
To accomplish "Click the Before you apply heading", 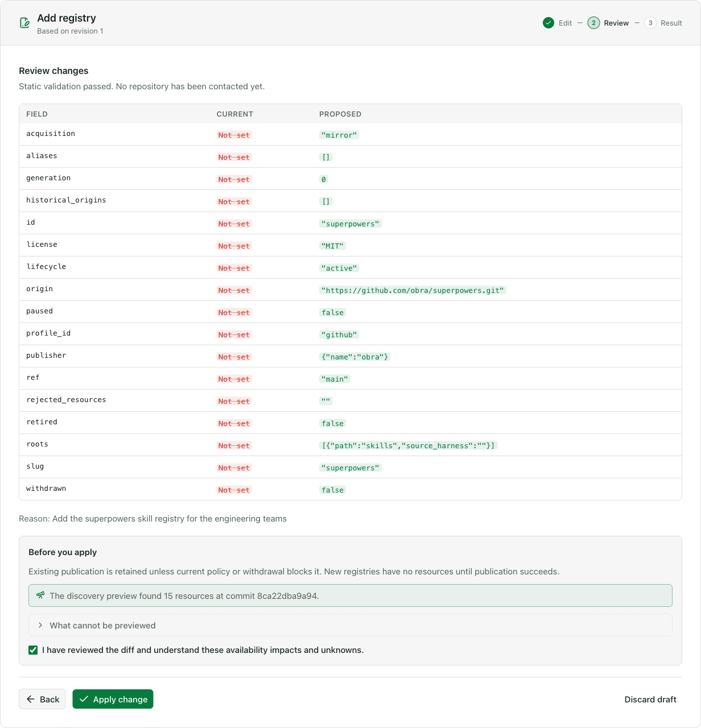I will pyautogui.click(x=63, y=552).
